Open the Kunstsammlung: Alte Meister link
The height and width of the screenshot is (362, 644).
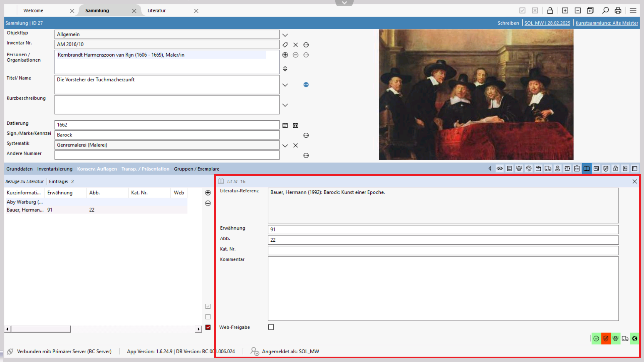coord(607,23)
